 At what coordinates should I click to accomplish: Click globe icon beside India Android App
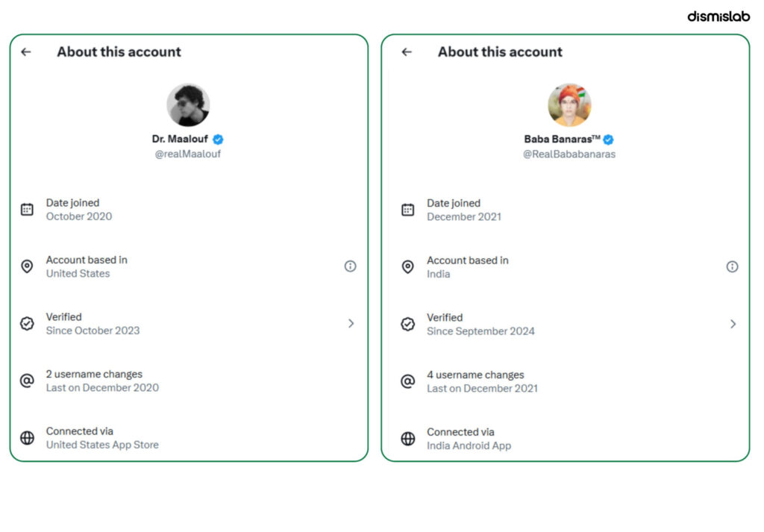coord(408,439)
